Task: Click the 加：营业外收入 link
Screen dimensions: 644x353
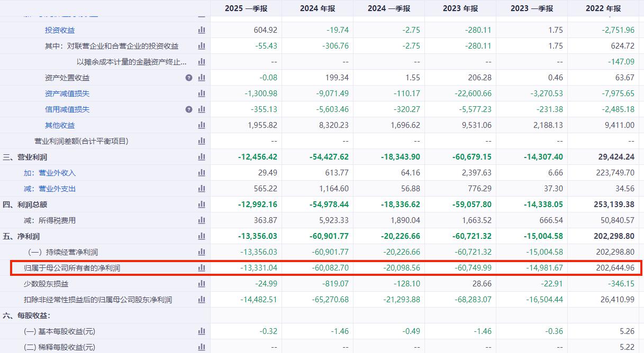Action: (50, 173)
